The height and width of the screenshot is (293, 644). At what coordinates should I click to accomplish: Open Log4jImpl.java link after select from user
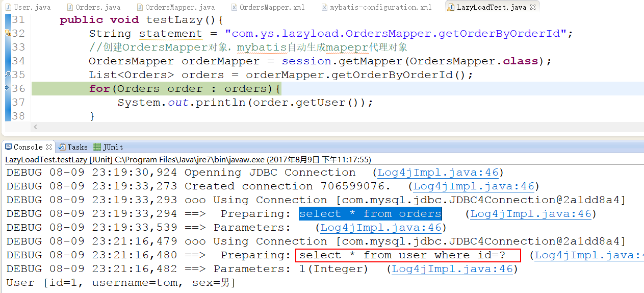point(589,255)
